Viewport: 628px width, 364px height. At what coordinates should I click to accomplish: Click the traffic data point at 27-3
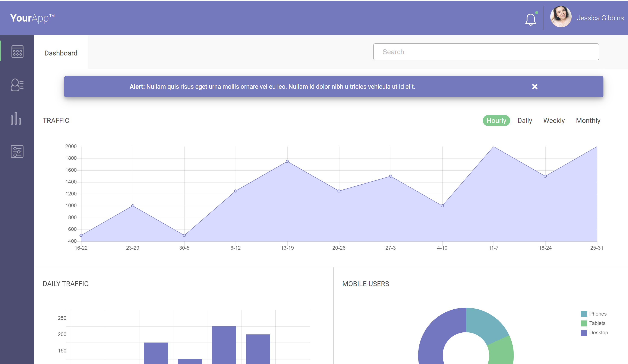coord(391,176)
